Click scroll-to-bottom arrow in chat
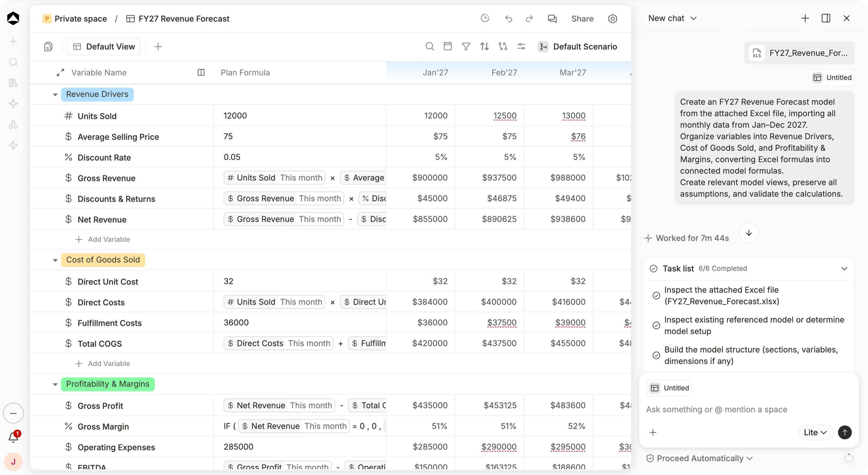 pos(749,233)
